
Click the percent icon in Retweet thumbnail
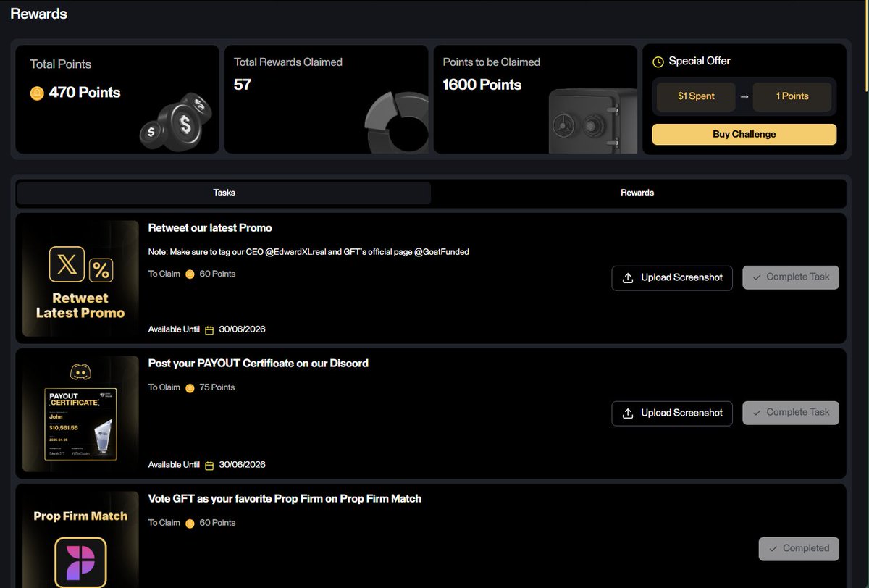pyautogui.click(x=101, y=272)
